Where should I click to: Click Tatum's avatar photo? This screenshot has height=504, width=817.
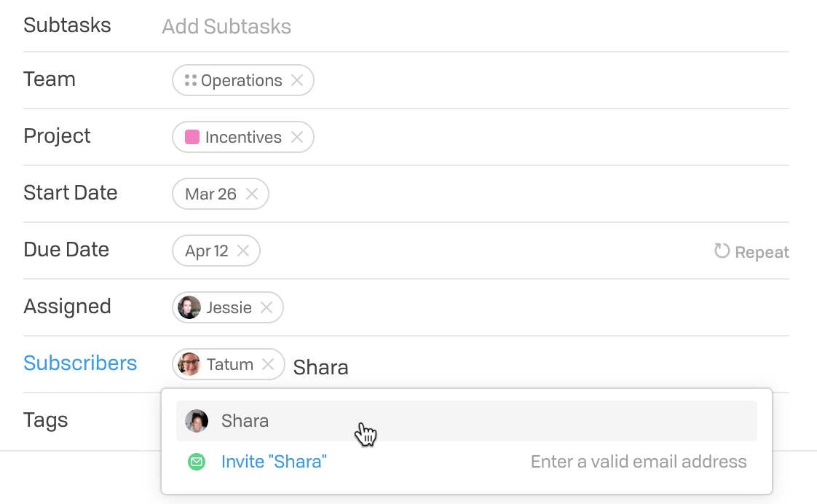tap(189, 364)
